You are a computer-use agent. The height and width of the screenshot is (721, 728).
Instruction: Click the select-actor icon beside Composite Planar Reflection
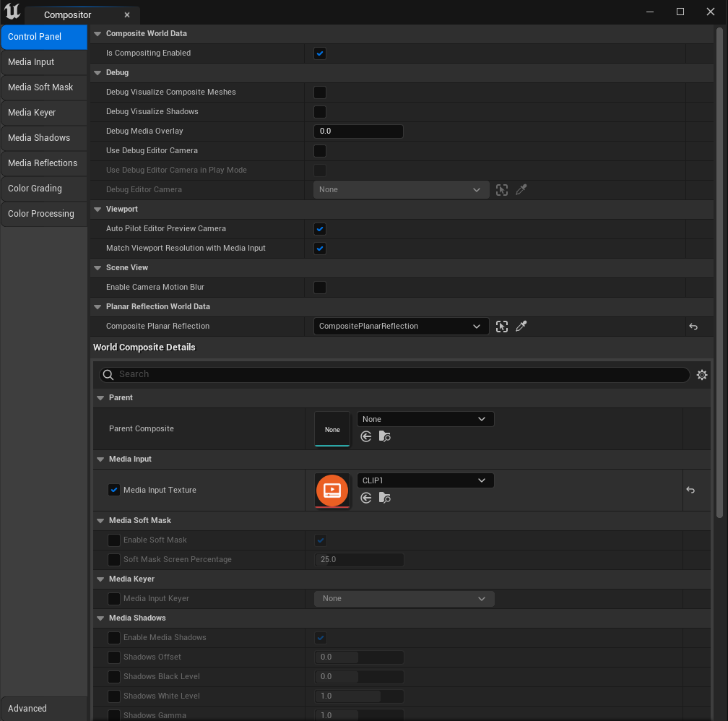click(502, 327)
